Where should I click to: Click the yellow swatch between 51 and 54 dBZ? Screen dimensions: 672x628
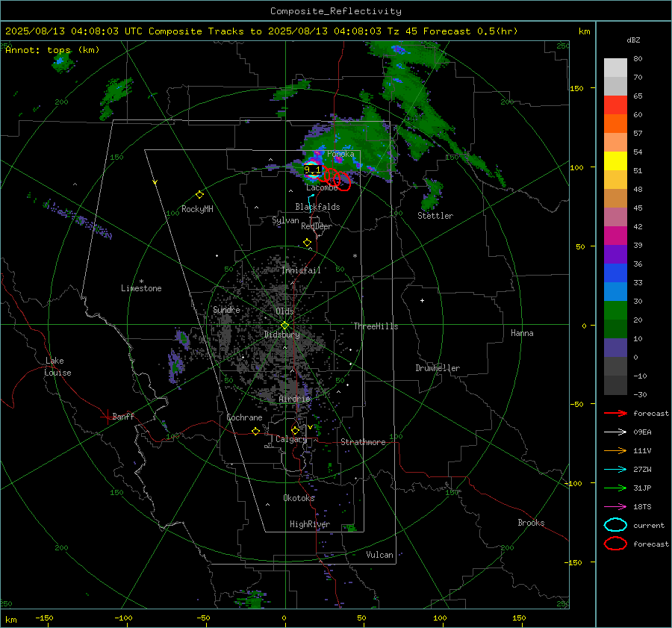[x=615, y=161]
